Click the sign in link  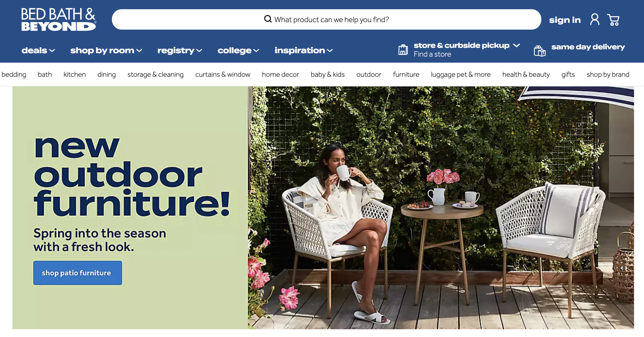[x=565, y=20]
